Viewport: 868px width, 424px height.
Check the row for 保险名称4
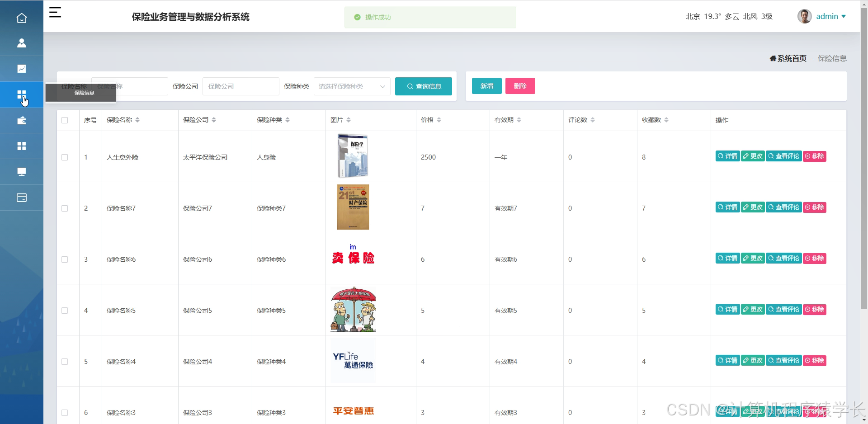[x=65, y=362]
